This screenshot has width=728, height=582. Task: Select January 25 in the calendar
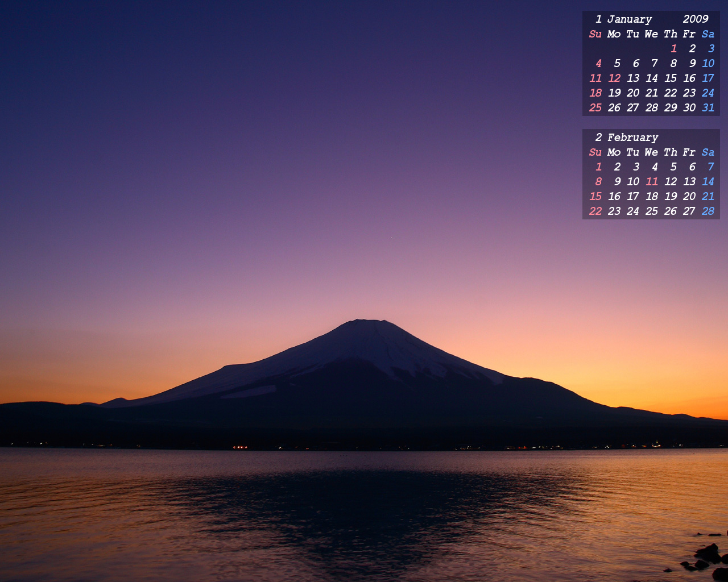595,108
